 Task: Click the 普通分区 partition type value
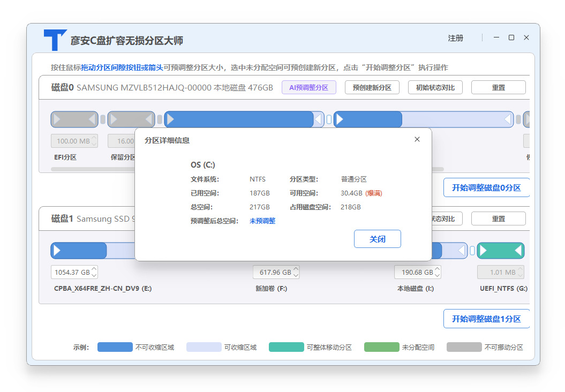pos(354,179)
